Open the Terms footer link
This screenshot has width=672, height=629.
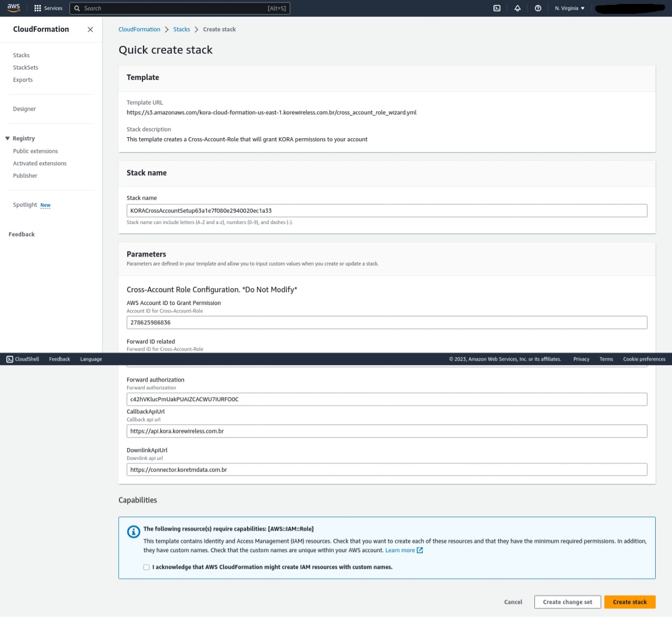[606, 359]
